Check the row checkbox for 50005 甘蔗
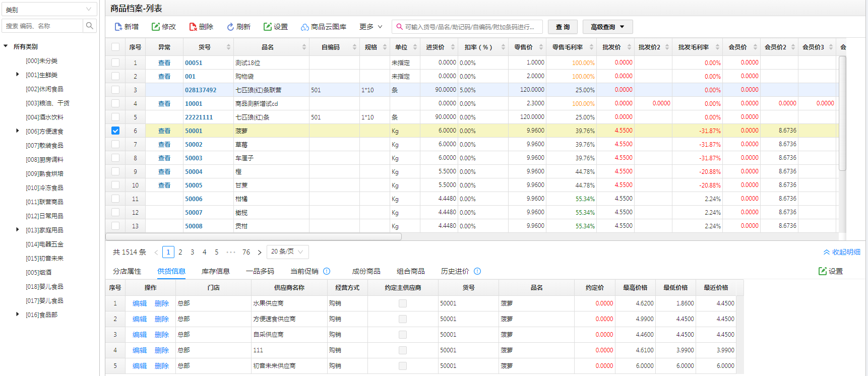Image resolution: width=868 pixels, height=376 pixels. 115,185
